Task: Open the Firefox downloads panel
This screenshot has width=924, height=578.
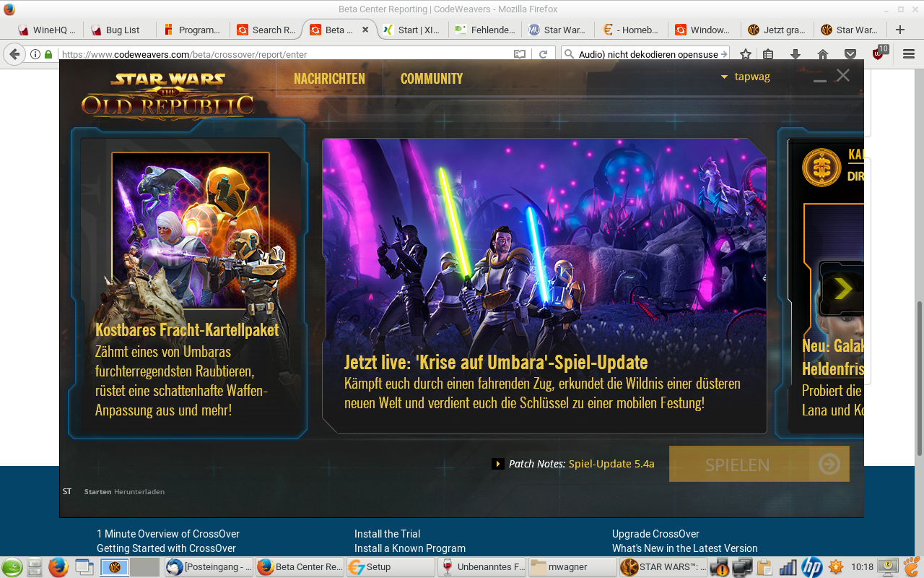Action: tap(796, 54)
